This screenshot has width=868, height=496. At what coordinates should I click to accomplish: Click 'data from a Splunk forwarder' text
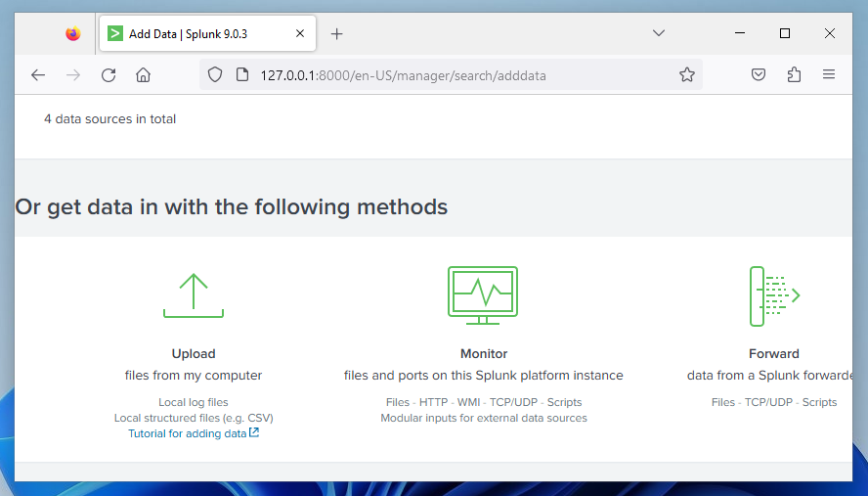click(769, 376)
